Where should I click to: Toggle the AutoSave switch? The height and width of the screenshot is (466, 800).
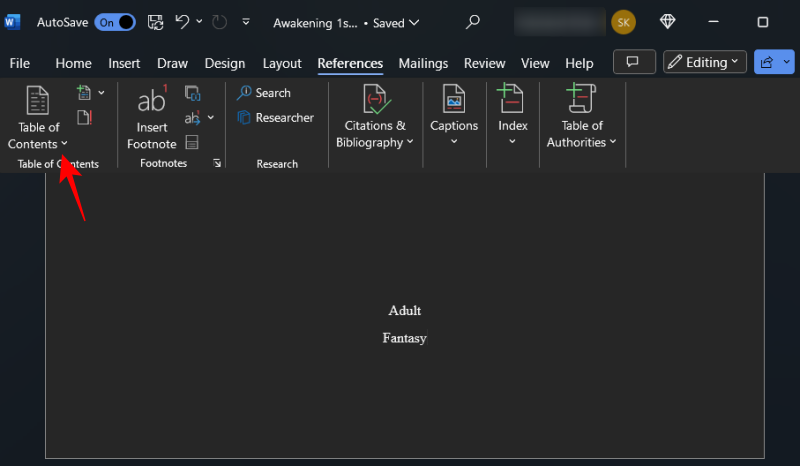[x=115, y=22]
